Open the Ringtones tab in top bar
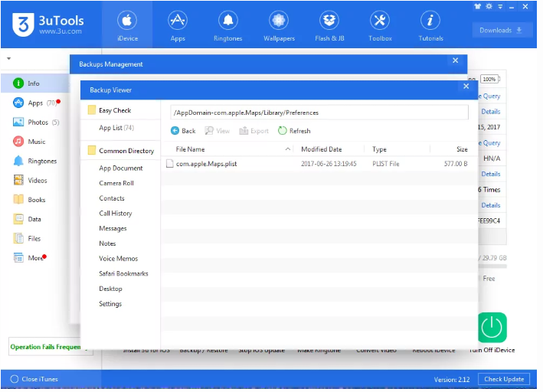This screenshot has width=543, height=392. (x=228, y=26)
